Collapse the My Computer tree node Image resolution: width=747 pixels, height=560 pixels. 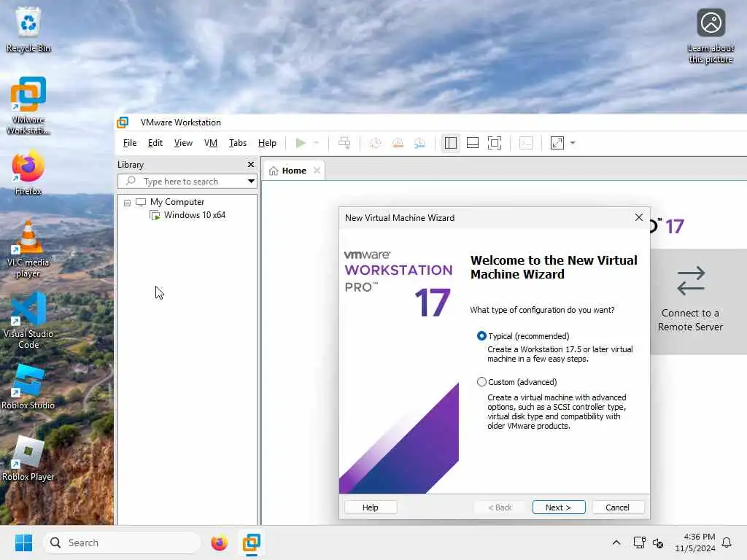127,203
